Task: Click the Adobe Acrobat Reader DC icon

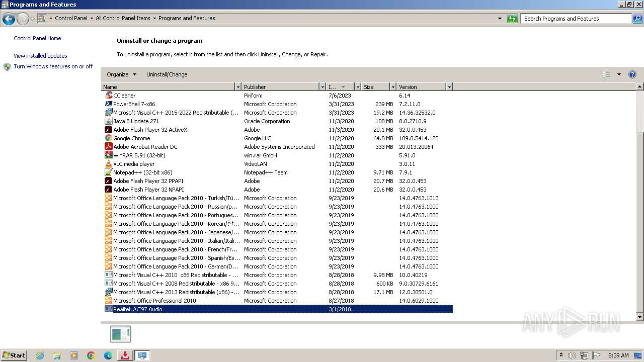Action: point(109,147)
